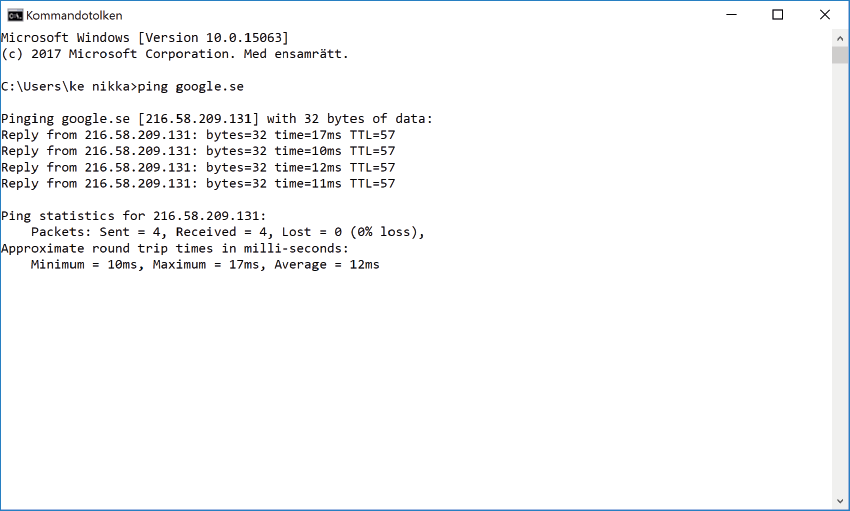Click the "Approximate round trip times" line
Image resolution: width=850 pixels, height=511 pixels.
pos(175,248)
